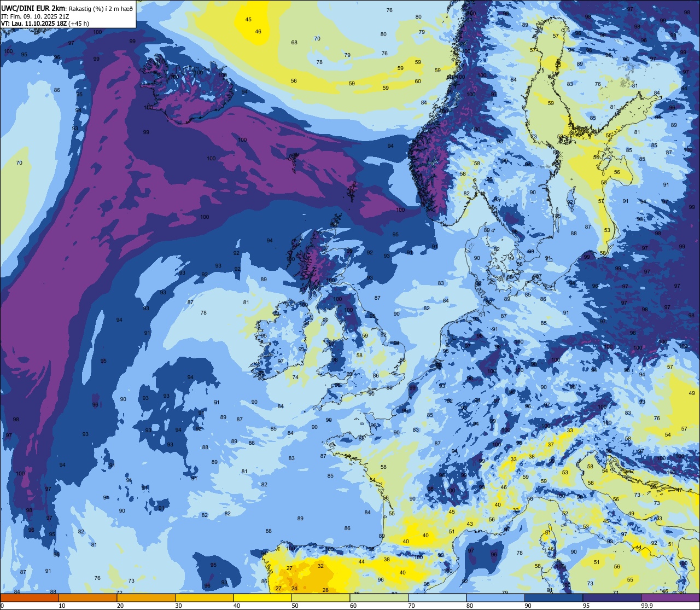Click the '32' value in northern Spain
700x610 pixels.
320,566
